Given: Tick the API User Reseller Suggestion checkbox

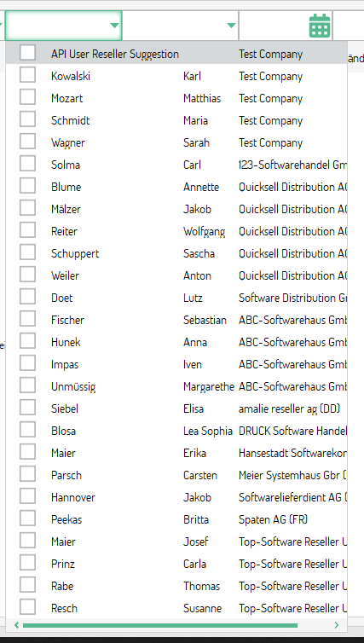Looking at the screenshot, I should 27,54.
